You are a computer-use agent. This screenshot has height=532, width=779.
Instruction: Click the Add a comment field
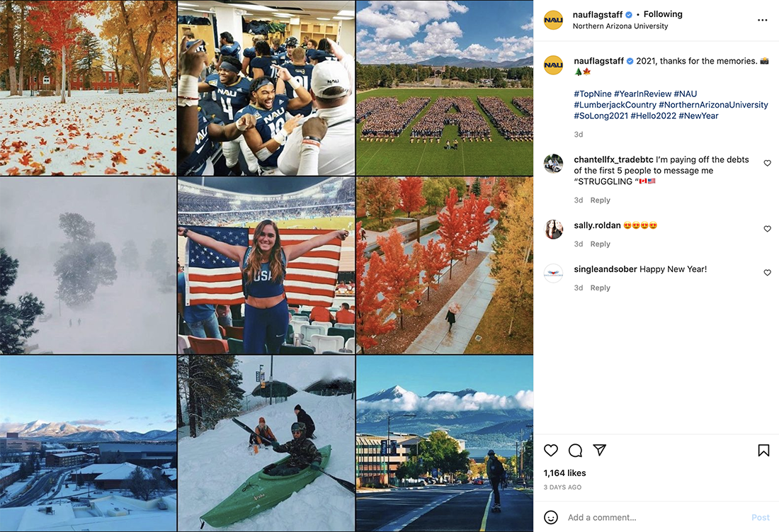(652, 518)
